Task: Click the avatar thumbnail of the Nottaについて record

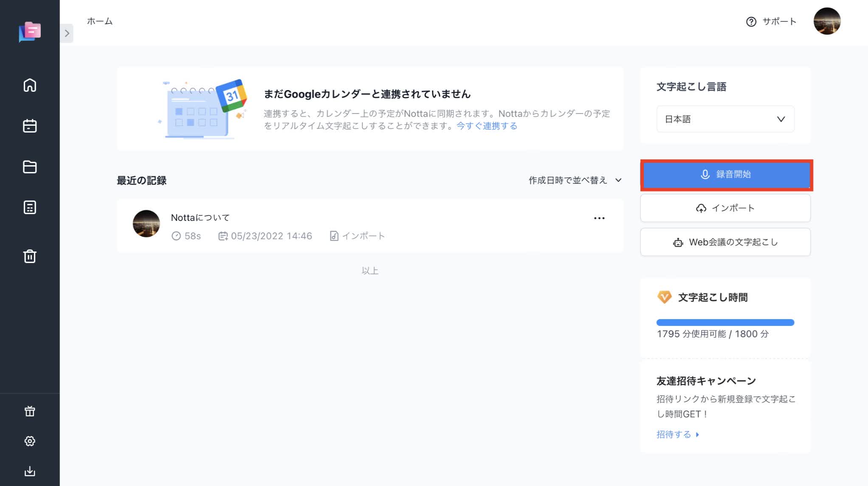Action: coord(146,223)
